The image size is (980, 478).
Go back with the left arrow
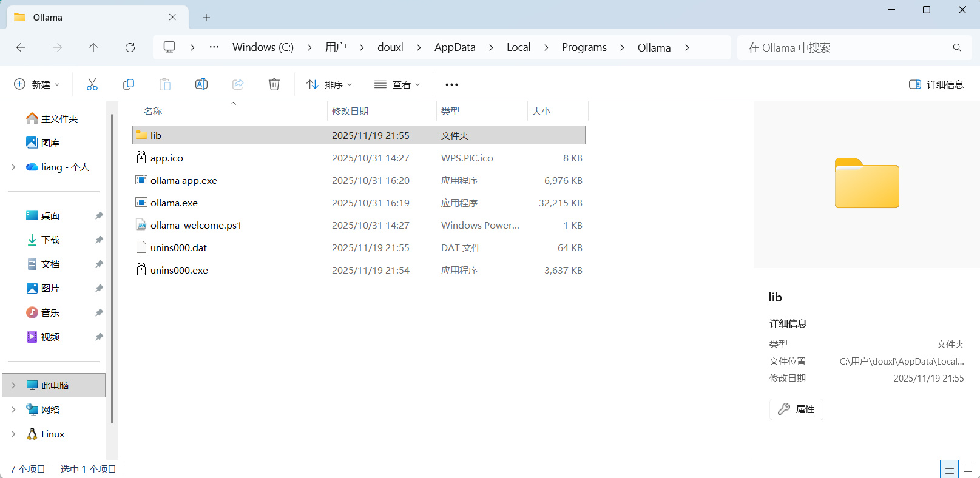pyautogui.click(x=21, y=47)
